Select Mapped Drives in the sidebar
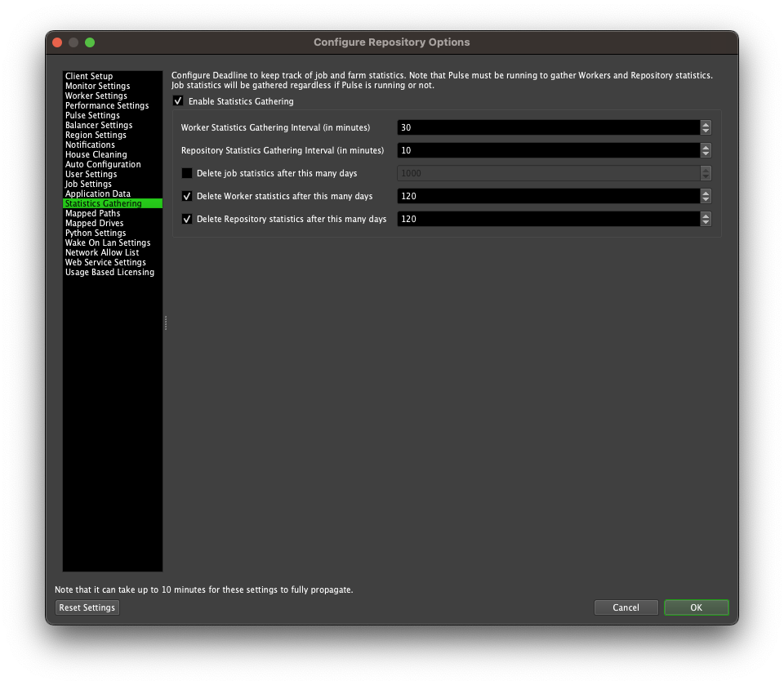The width and height of the screenshot is (784, 685). (x=94, y=223)
